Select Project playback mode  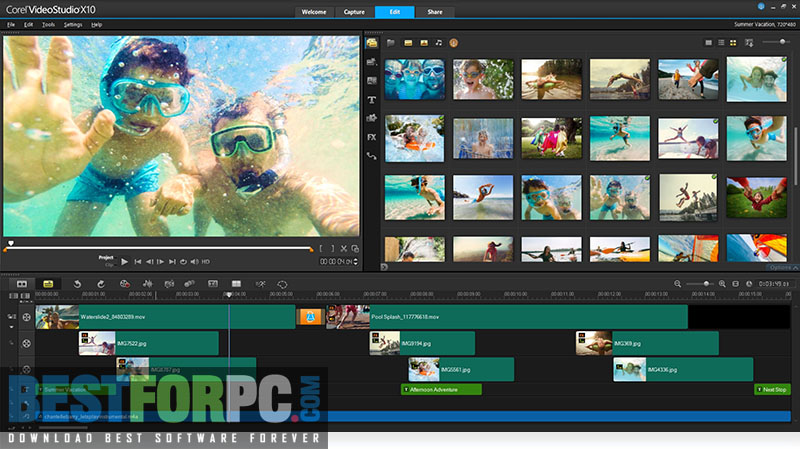[x=106, y=258]
